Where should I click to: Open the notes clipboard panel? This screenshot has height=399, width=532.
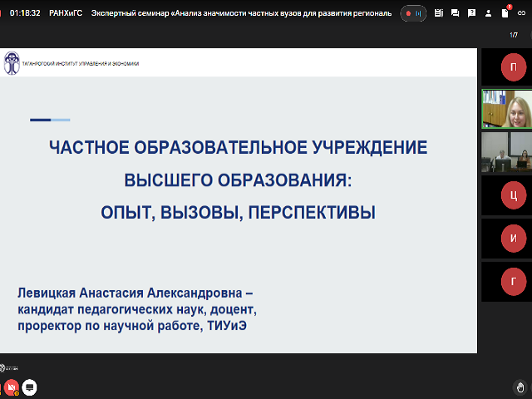click(439, 13)
